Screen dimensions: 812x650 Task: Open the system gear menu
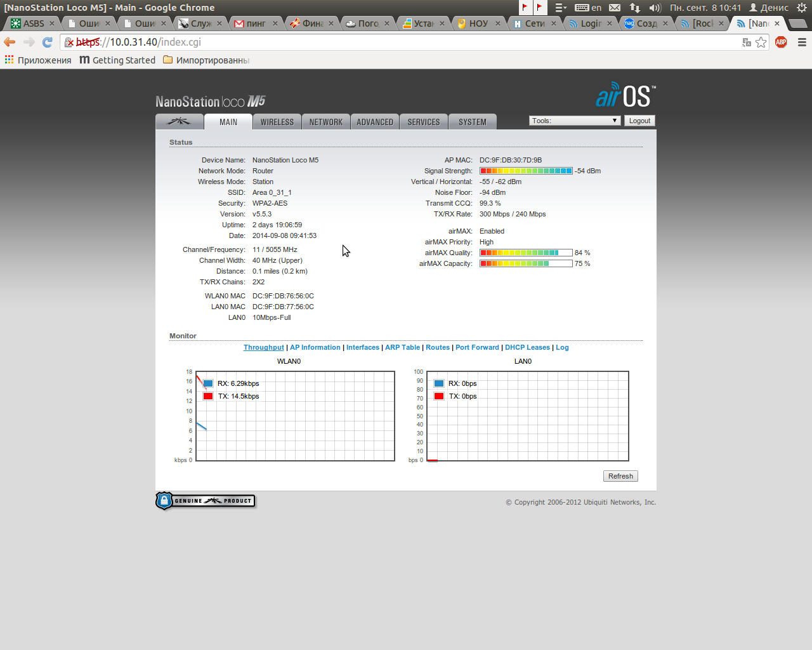point(802,8)
